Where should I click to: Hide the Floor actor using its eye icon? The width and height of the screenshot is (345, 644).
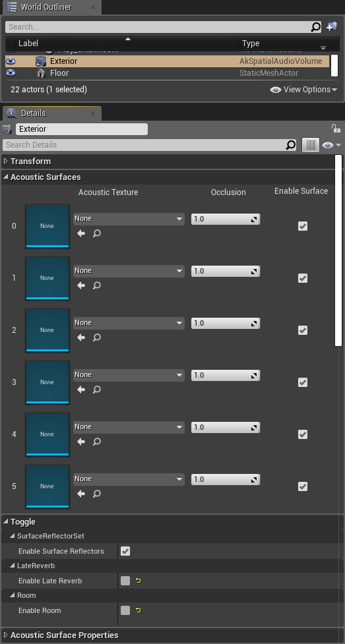pos(11,73)
